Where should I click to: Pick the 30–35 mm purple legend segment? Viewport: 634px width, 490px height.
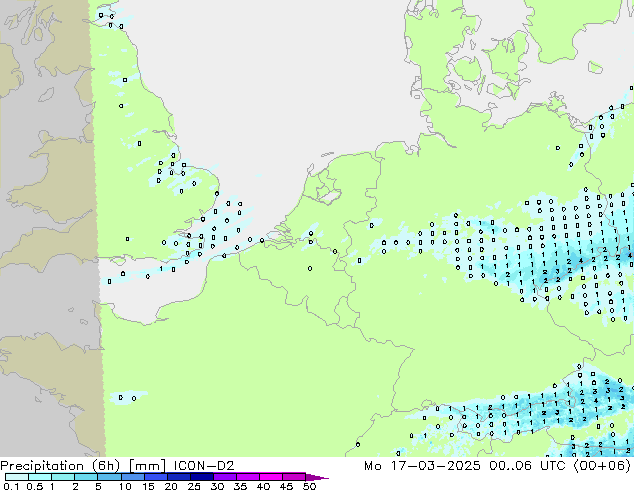pos(225,477)
